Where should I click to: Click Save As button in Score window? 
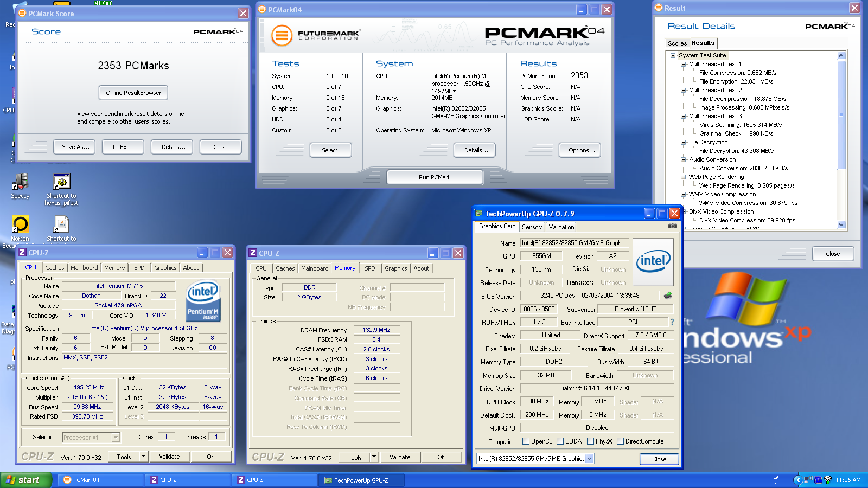pyautogui.click(x=75, y=147)
